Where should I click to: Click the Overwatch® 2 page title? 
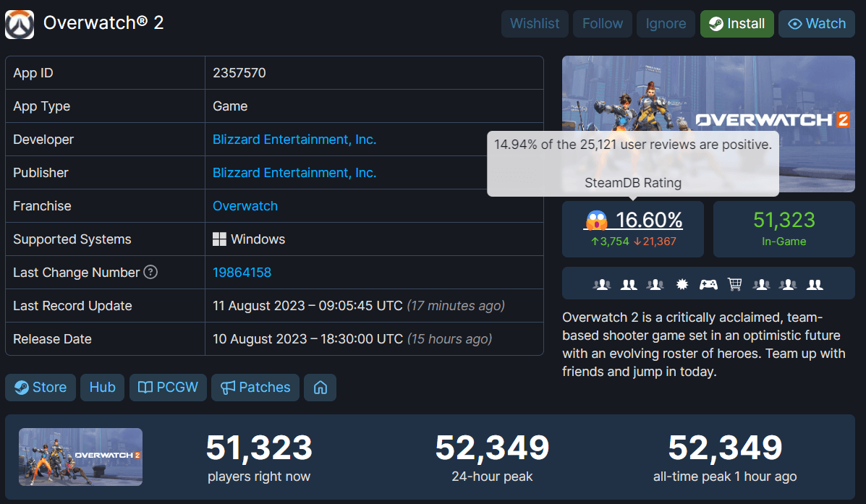coord(103,23)
